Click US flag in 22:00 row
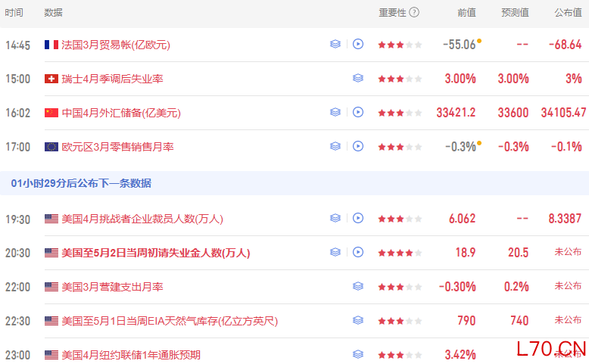Image resolution: width=589 pixels, height=364 pixels. click(x=51, y=287)
